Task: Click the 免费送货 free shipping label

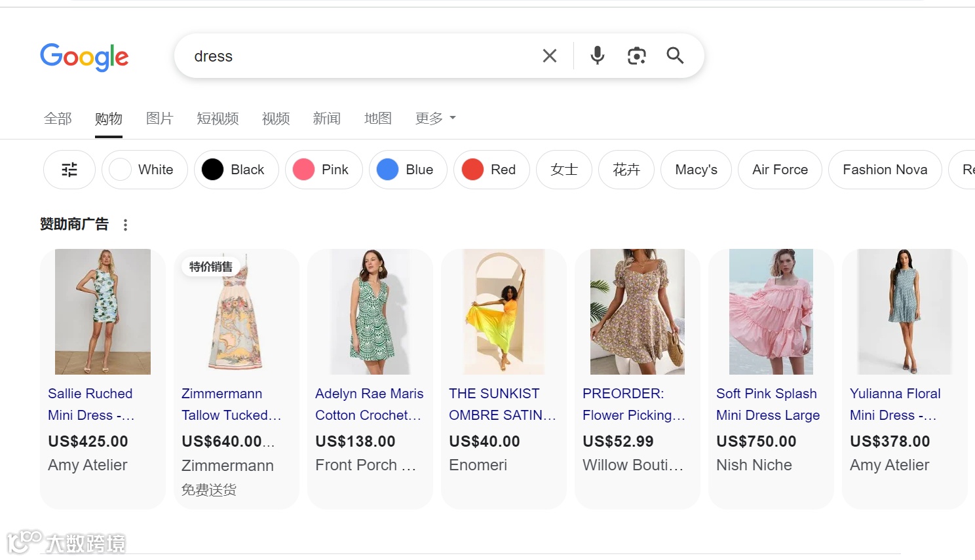Action: point(209,490)
